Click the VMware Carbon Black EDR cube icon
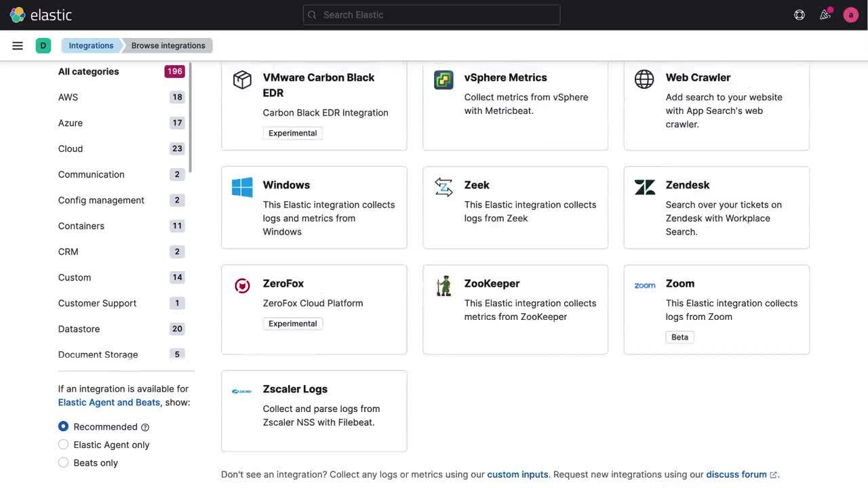 [x=242, y=79]
